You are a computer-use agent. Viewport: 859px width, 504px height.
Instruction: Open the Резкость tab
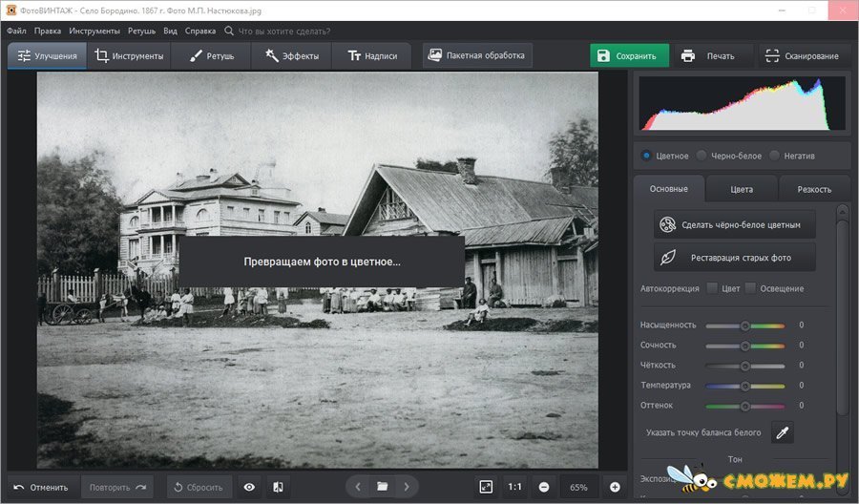[x=814, y=189]
